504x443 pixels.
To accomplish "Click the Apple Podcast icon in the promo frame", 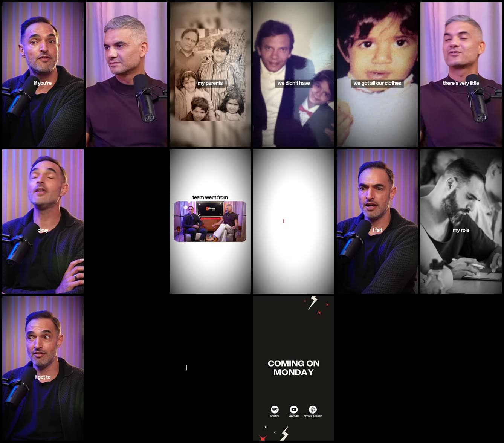I will 313,409.
